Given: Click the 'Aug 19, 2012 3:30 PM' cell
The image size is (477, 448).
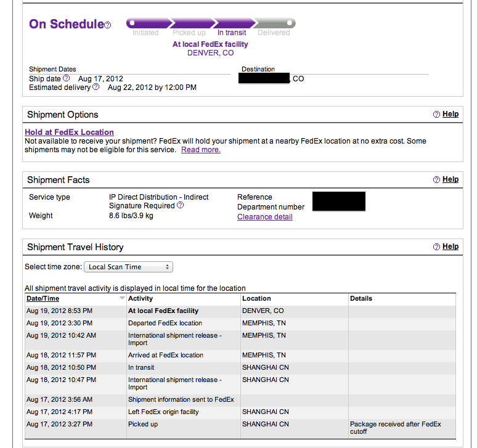Looking at the screenshot, I should 75,324.
